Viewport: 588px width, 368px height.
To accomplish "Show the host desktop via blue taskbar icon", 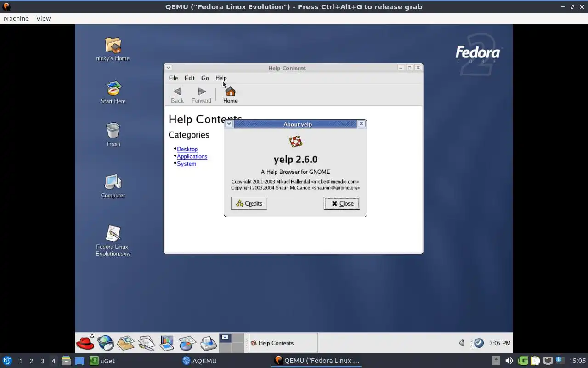I will (79, 361).
